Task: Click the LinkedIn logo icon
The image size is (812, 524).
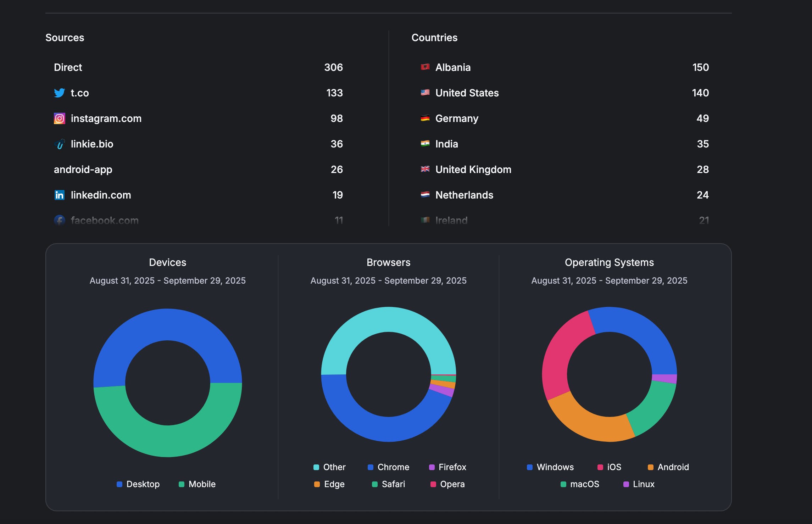Action: click(x=59, y=195)
